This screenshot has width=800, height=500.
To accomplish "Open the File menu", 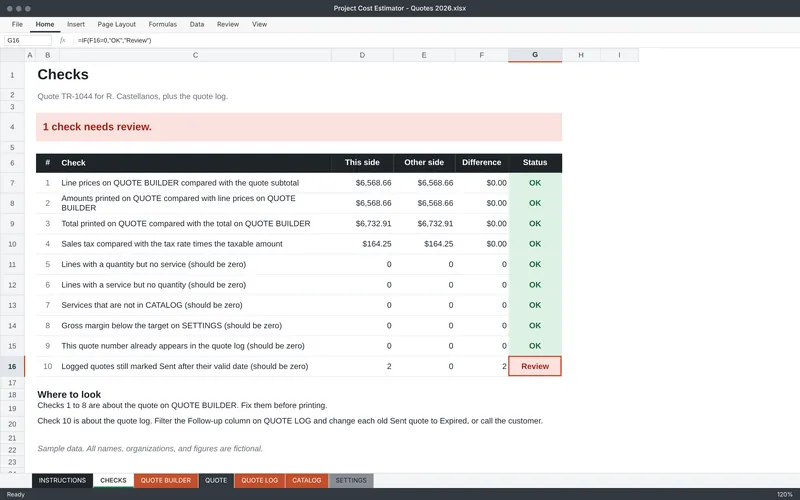I will pyautogui.click(x=17, y=24).
